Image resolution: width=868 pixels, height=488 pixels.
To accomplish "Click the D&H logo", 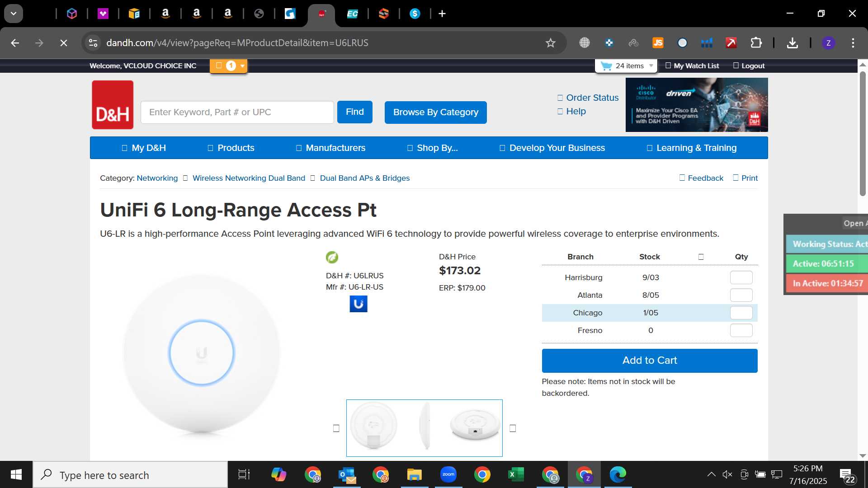I will click(x=113, y=105).
